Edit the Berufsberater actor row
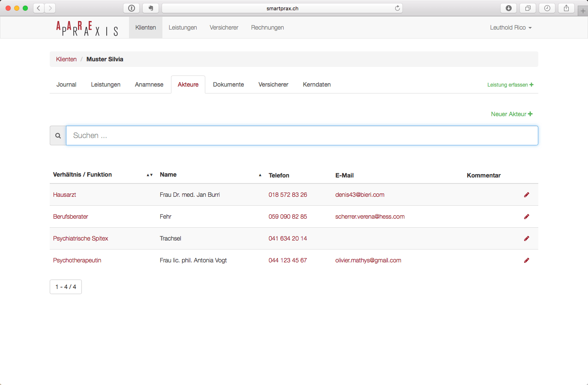 (x=526, y=217)
